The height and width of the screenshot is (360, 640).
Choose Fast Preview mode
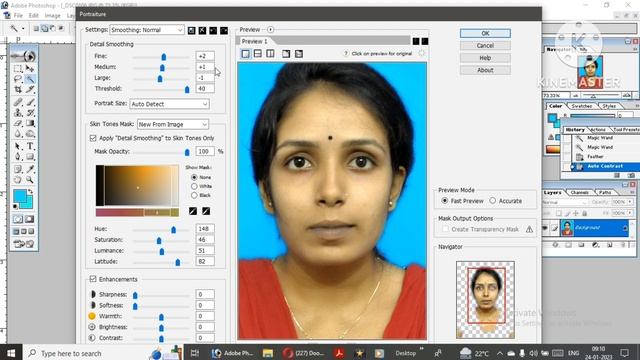point(445,201)
